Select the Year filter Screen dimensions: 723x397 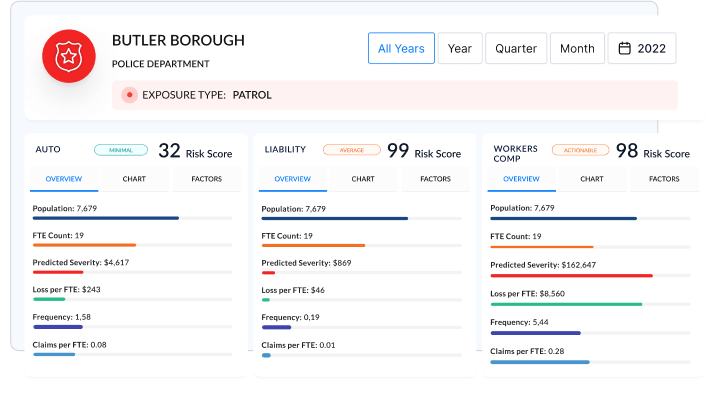click(x=460, y=48)
